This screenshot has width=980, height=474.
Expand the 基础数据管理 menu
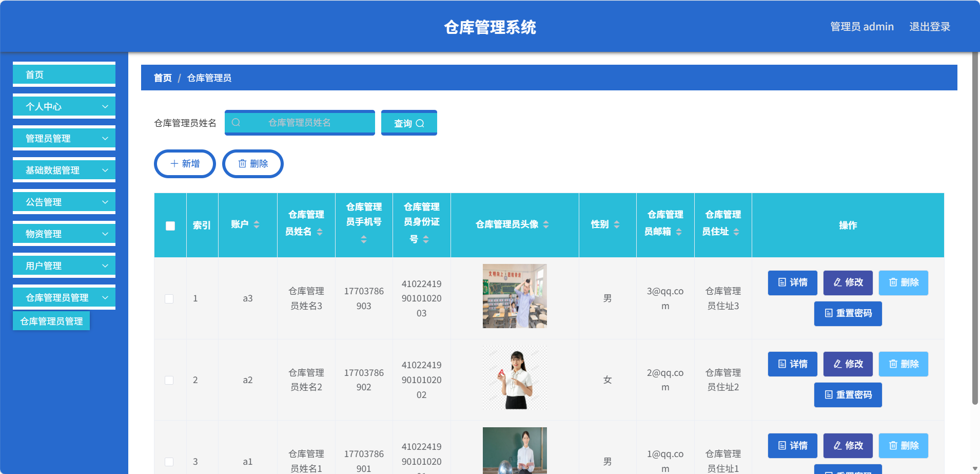click(64, 170)
